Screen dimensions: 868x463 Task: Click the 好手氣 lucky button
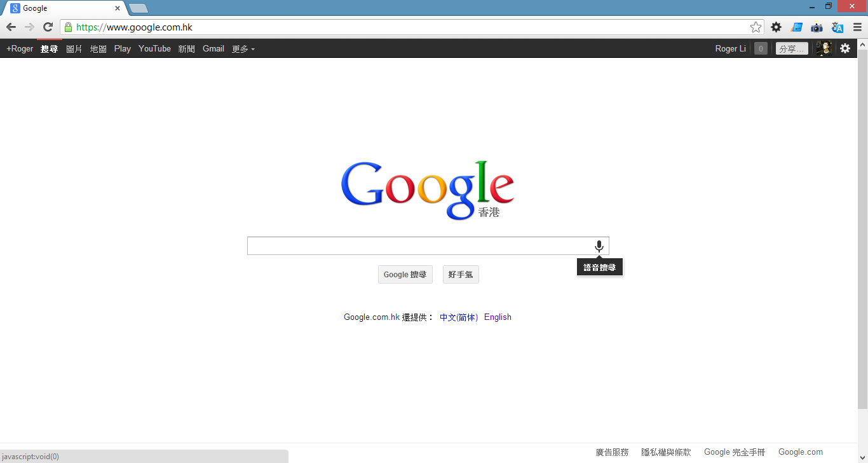click(461, 275)
